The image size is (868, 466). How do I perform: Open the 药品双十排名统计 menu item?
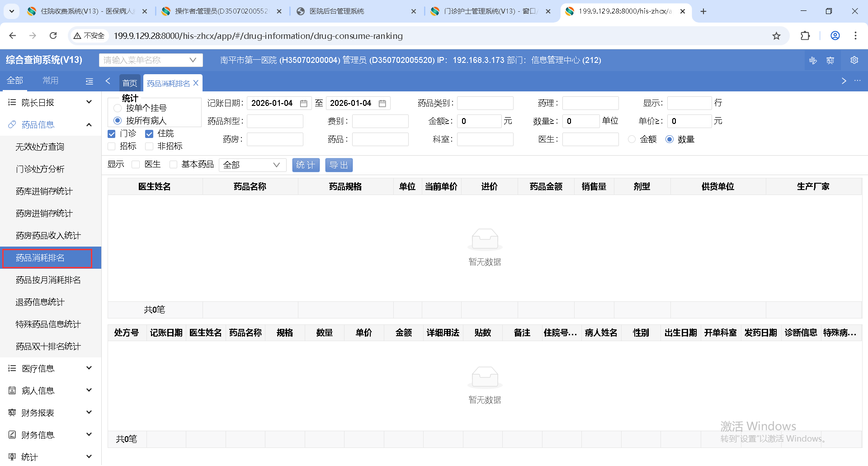[x=51, y=347]
